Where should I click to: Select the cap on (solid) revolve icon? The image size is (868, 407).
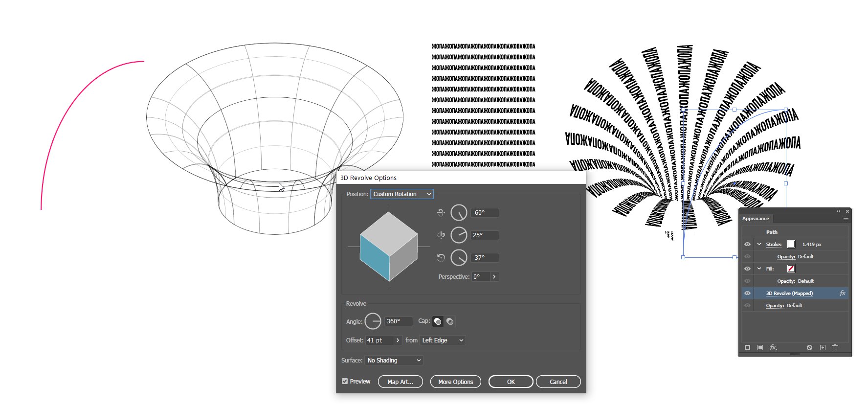(x=438, y=321)
